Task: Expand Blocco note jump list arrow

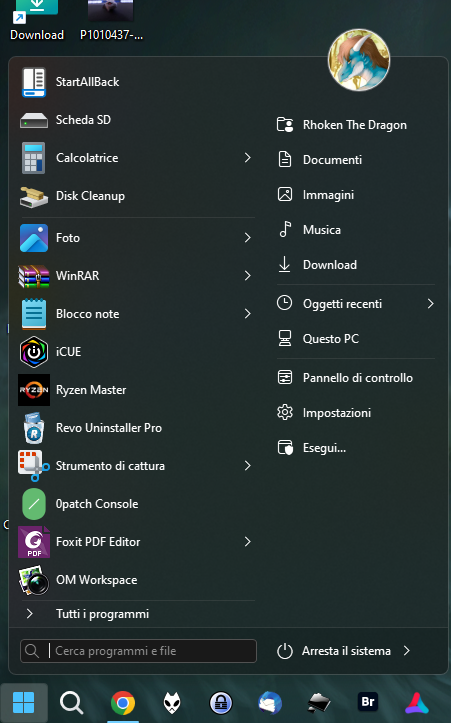Action: 248,314
